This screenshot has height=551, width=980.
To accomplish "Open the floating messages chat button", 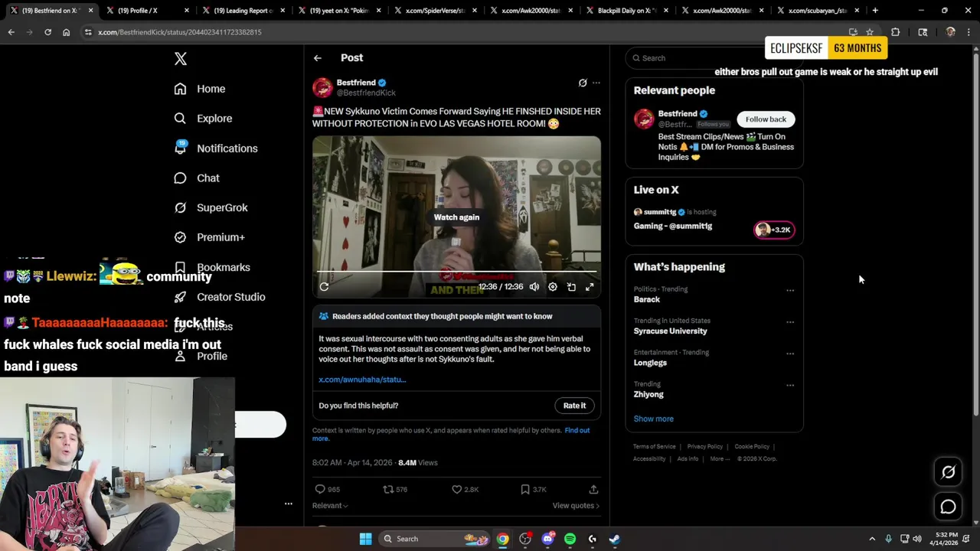I will [948, 507].
